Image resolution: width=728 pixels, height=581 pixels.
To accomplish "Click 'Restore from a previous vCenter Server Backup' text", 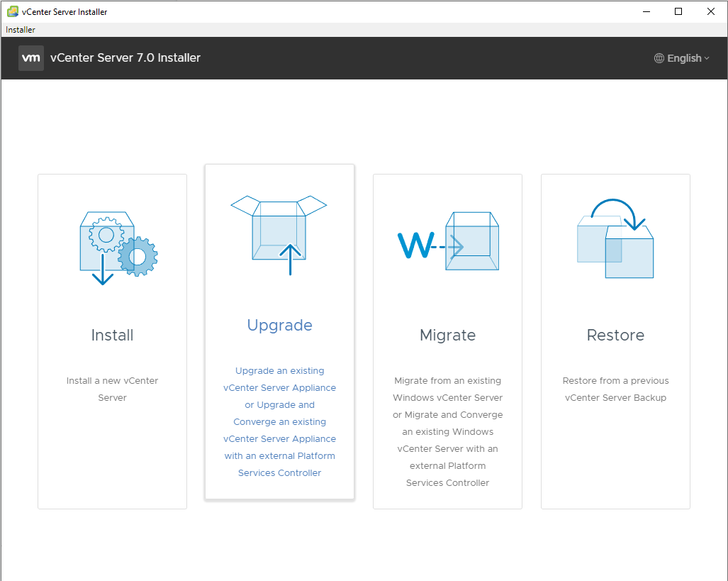I will click(615, 389).
